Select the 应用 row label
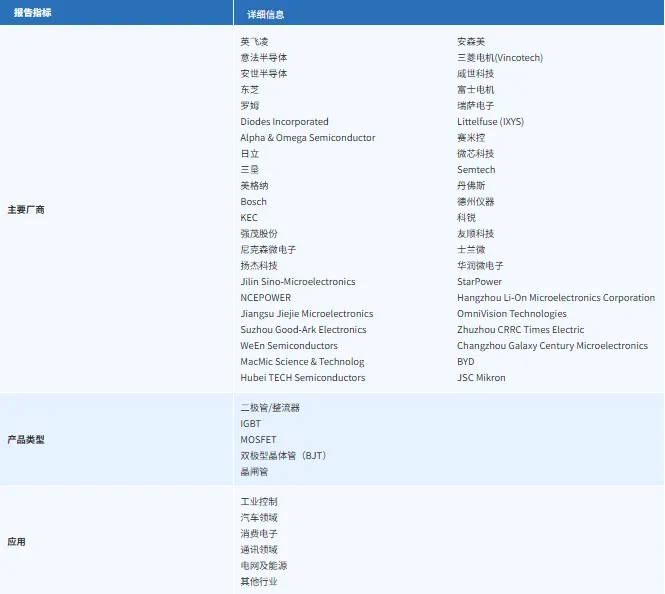665x594 pixels. click(x=17, y=542)
